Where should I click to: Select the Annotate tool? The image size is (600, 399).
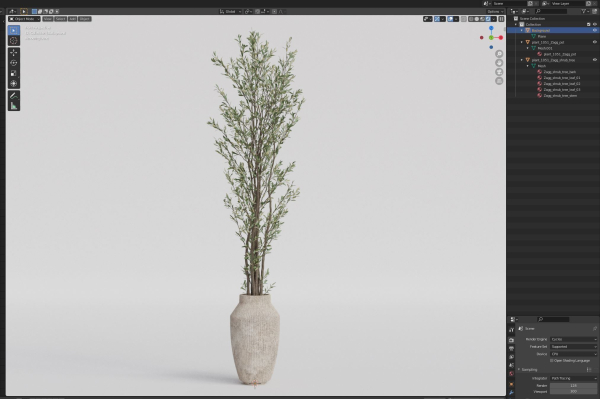point(14,96)
